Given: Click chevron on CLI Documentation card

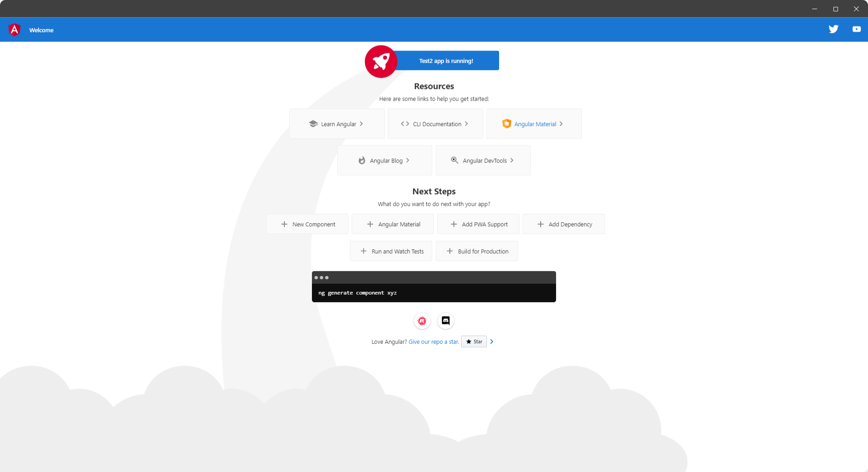Looking at the screenshot, I should (x=467, y=124).
